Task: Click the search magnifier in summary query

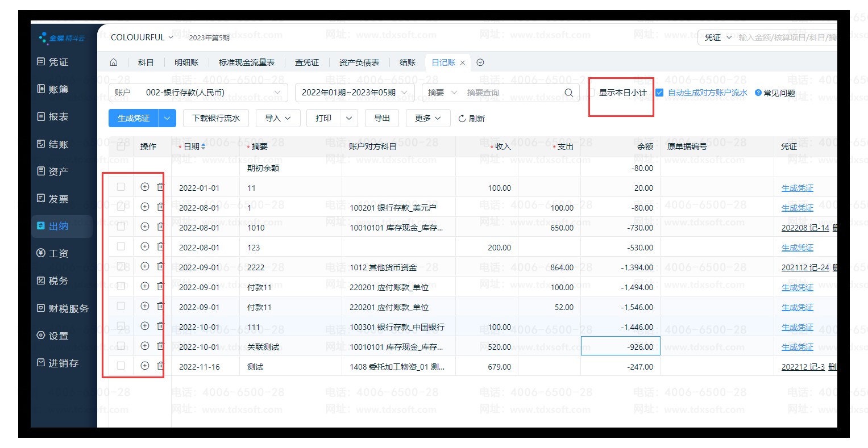Action: pos(568,93)
